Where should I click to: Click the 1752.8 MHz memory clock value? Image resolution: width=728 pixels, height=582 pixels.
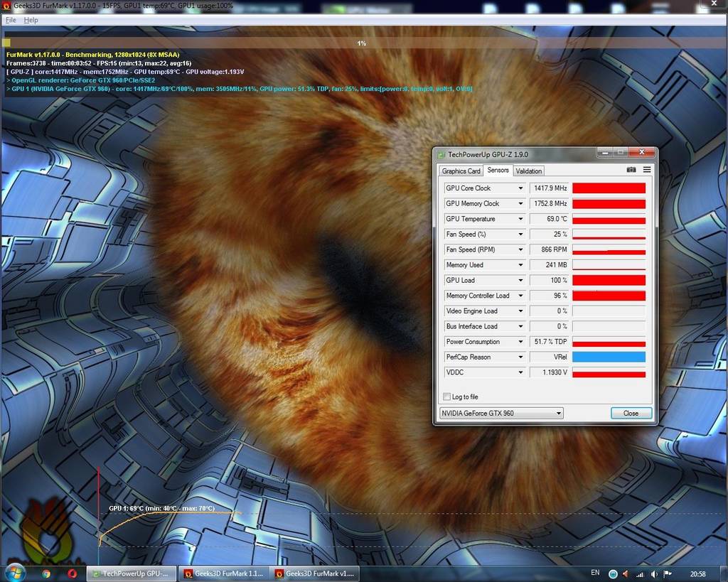tap(550, 203)
